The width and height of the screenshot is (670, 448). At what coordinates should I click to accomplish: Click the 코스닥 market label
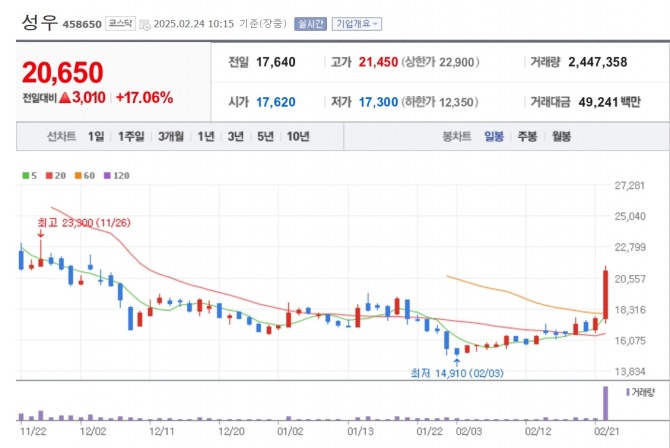pos(120,24)
